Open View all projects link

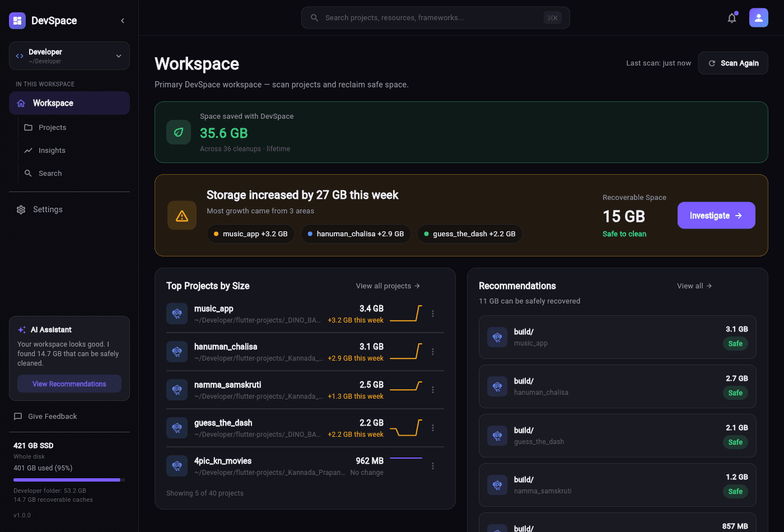click(388, 286)
